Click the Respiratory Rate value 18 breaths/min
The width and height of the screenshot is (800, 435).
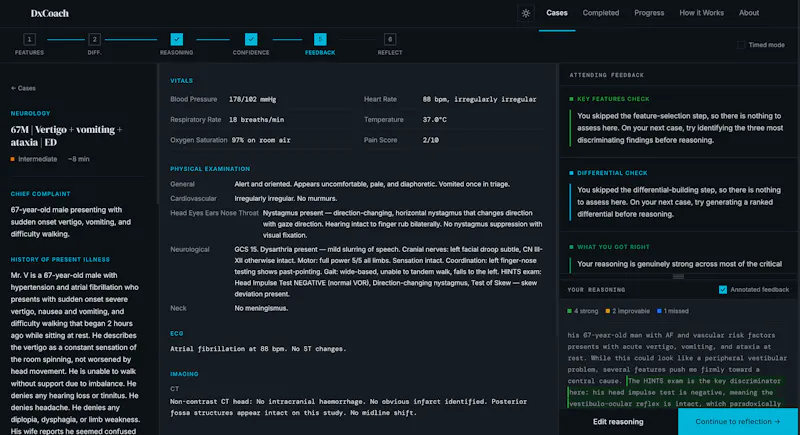click(256, 120)
